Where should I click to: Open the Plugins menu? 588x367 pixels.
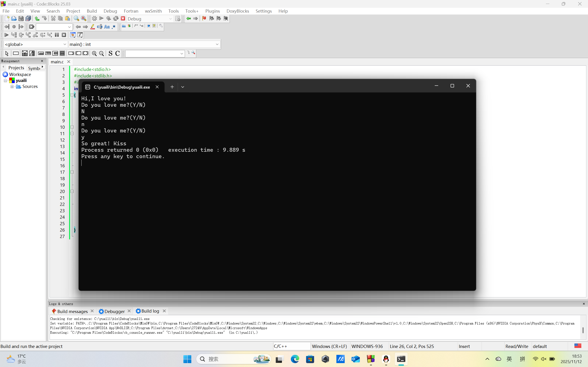point(212,11)
